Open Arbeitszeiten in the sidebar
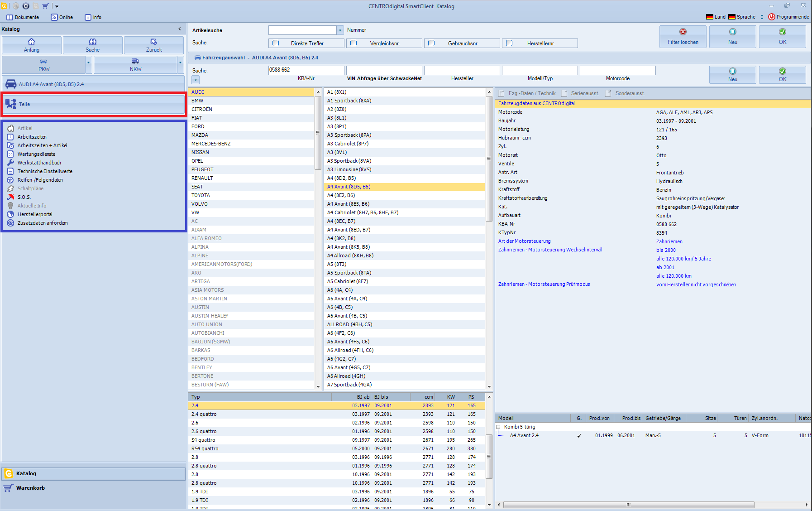This screenshot has width=812, height=511. (32, 137)
